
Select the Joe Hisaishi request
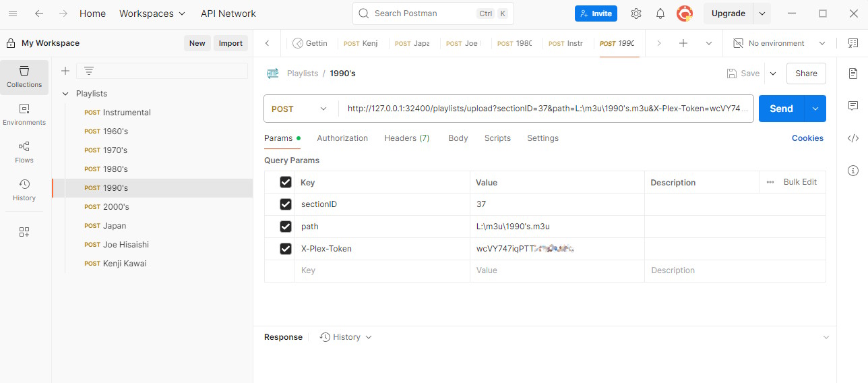click(x=125, y=245)
